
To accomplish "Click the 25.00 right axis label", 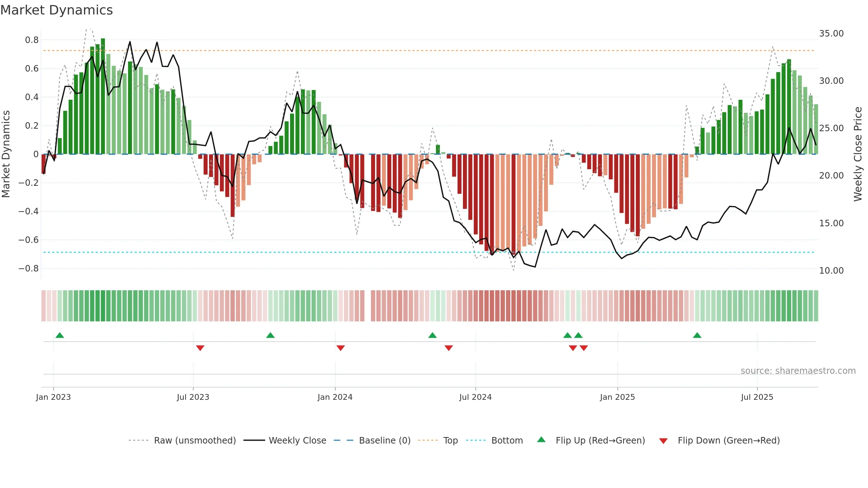I will 831,128.
